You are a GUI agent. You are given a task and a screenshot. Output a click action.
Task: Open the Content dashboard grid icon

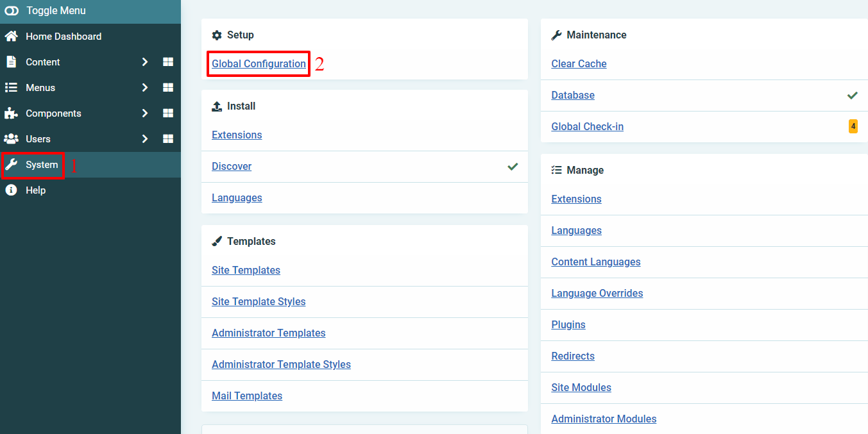167,62
